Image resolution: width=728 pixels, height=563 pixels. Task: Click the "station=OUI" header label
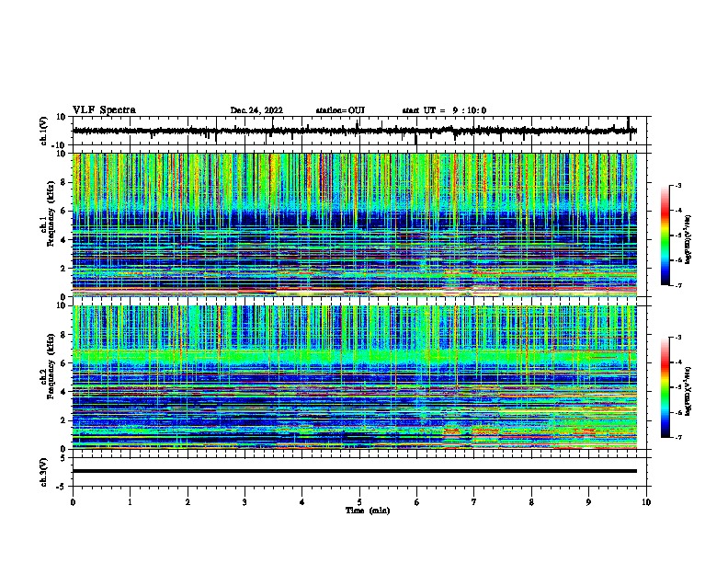click(x=340, y=110)
